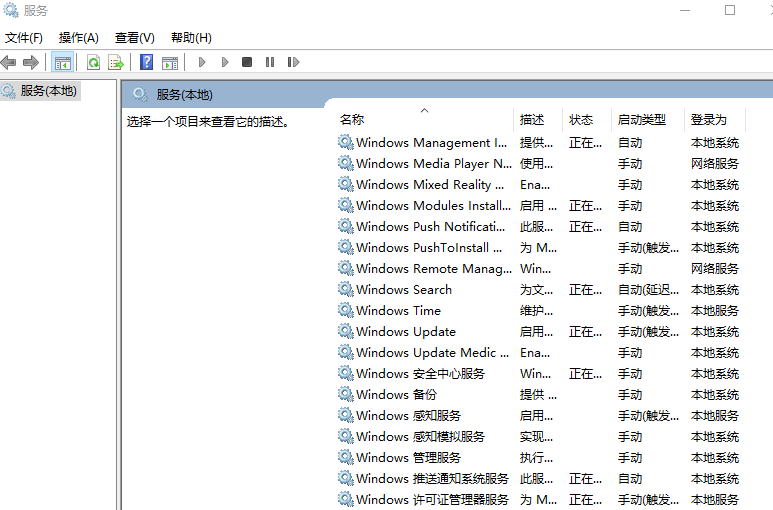Click gear icon of Windows Mixed Reality row

346,184
